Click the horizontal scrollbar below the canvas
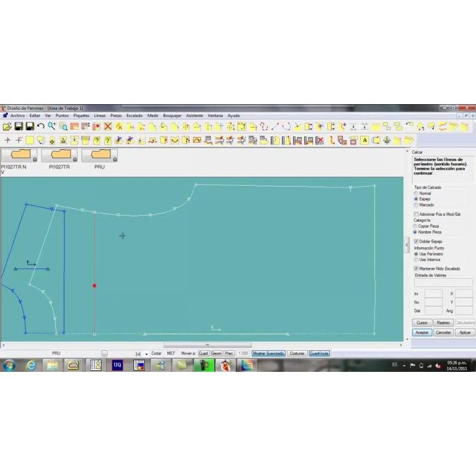The height and width of the screenshot is (476, 476). click(x=208, y=345)
